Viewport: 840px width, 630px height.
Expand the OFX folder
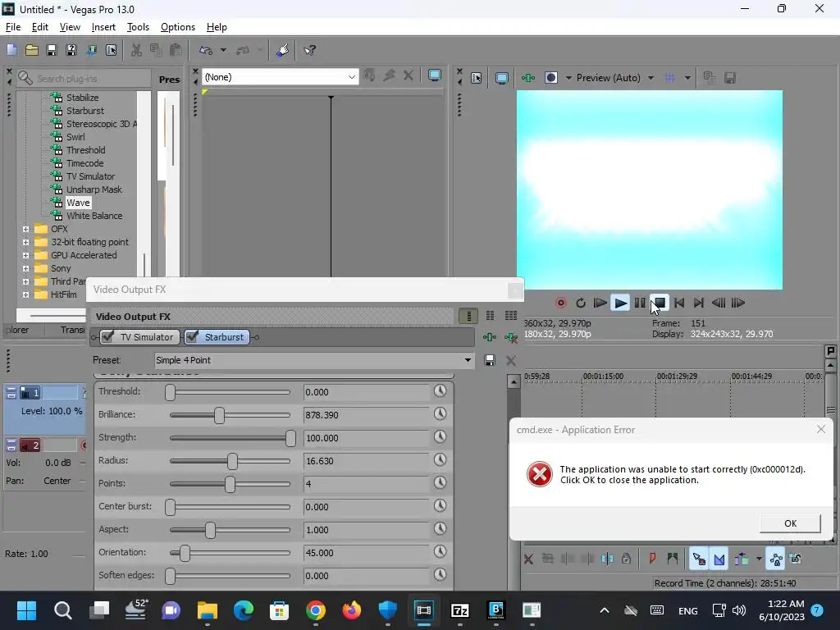[25, 229]
